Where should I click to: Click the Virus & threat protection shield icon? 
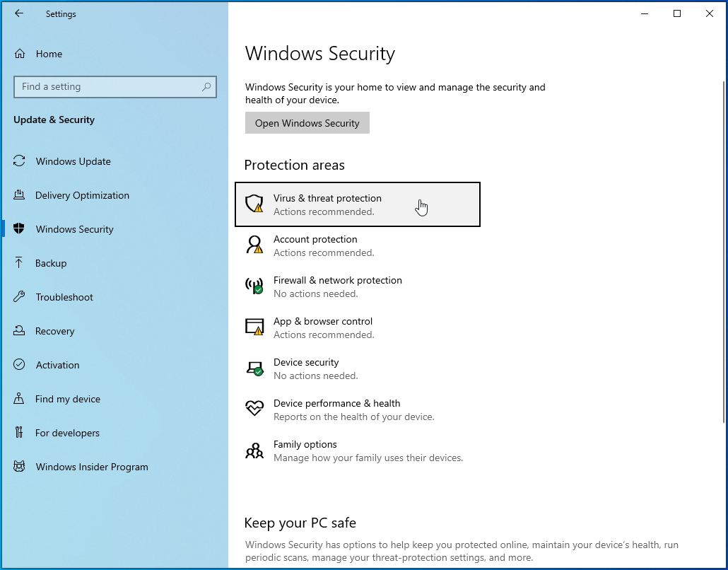click(x=254, y=204)
